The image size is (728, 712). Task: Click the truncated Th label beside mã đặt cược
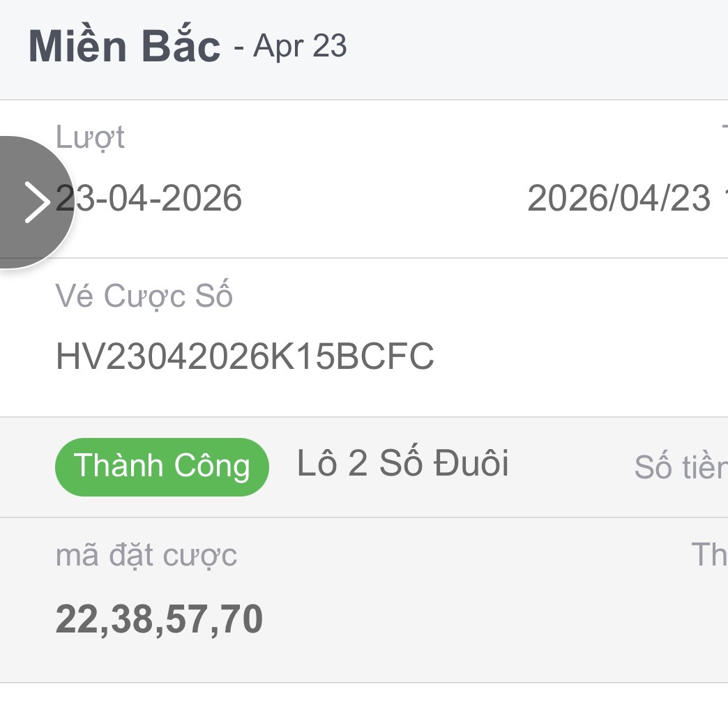[708, 555]
